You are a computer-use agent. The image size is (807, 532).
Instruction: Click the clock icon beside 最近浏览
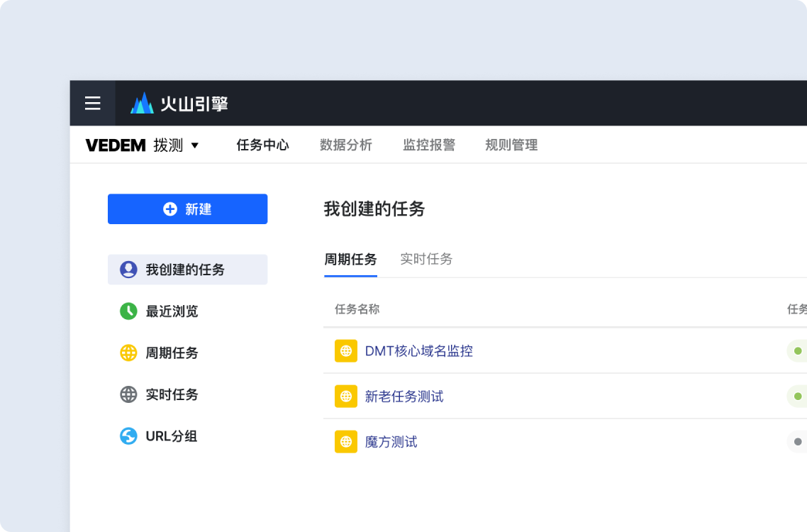click(x=128, y=311)
